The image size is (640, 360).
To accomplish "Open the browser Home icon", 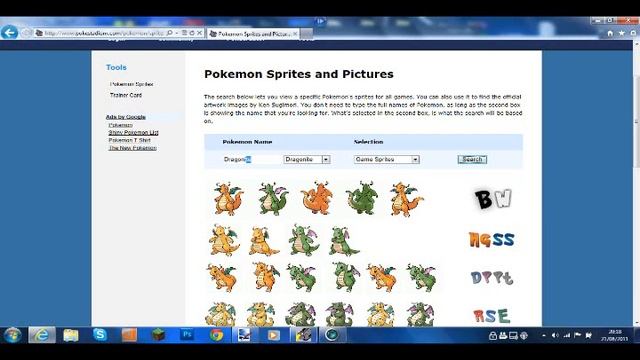I will [610, 33].
